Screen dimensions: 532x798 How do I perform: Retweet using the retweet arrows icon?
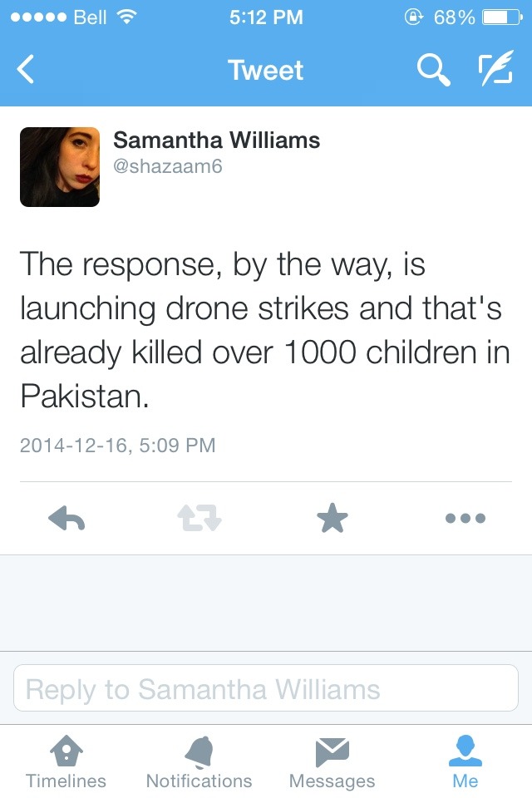[199, 518]
